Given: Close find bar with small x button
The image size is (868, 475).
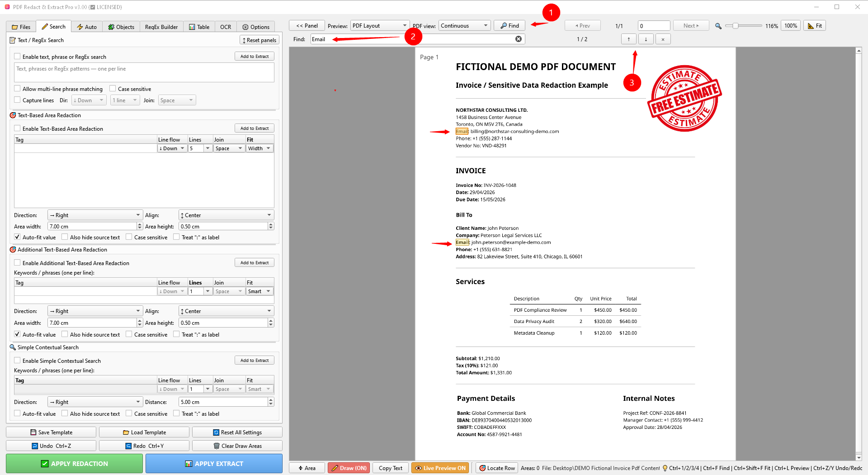Looking at the screenshot, I should [x=663, y=39].
